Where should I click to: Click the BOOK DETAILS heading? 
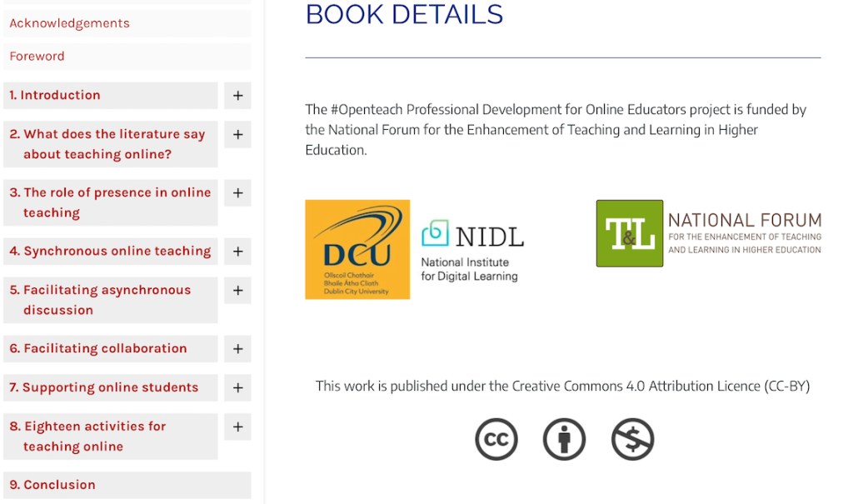(x=404, y=14)
